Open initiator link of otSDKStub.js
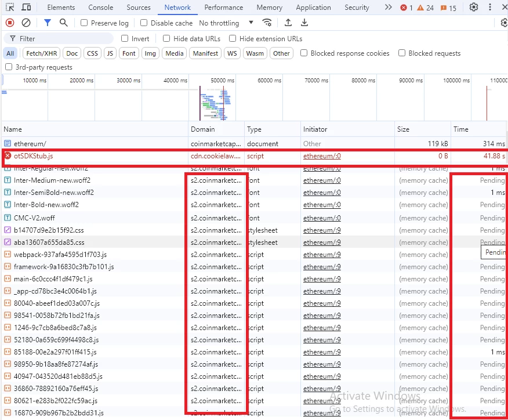508x420 pixels. click(x=322, y=156)
